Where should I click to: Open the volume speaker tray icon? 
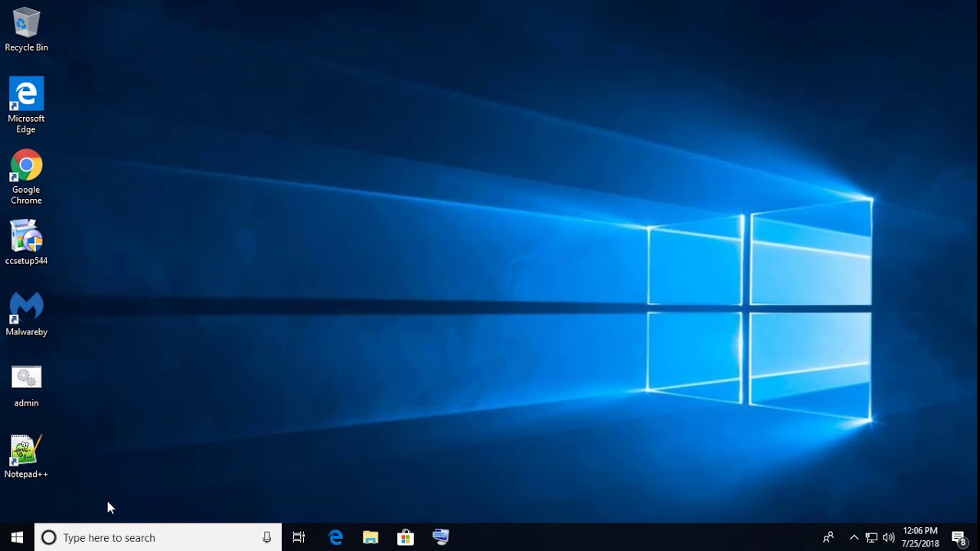(x=888, y=537)
